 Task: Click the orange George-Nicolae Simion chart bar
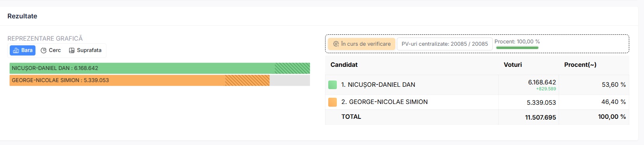pyautogui.click(x=140, y=80)
